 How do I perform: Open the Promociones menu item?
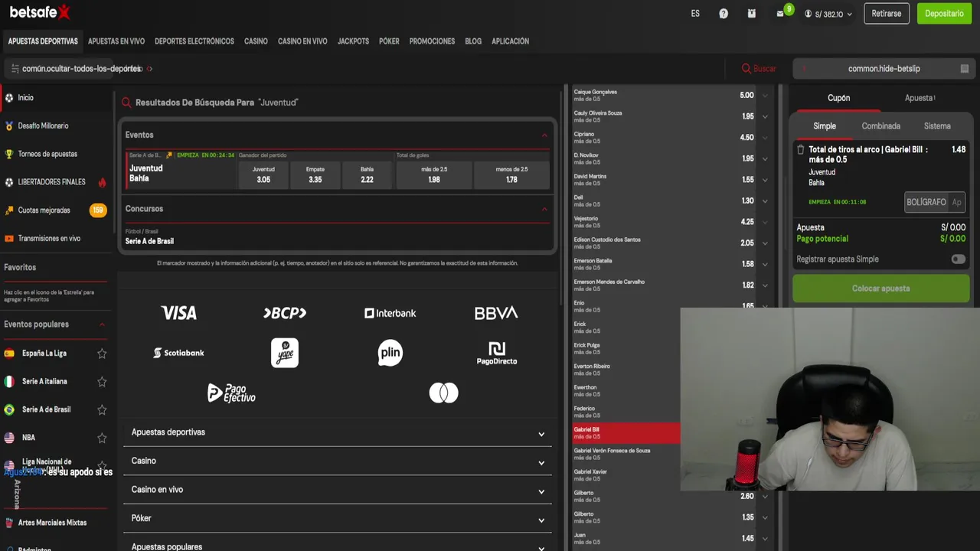coord(432,41)
